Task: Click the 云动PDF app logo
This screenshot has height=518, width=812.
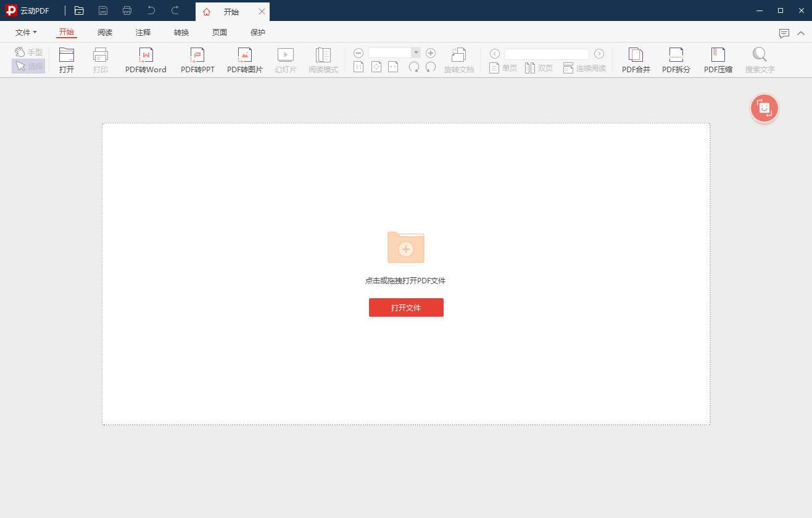Action: pos(11,10)
